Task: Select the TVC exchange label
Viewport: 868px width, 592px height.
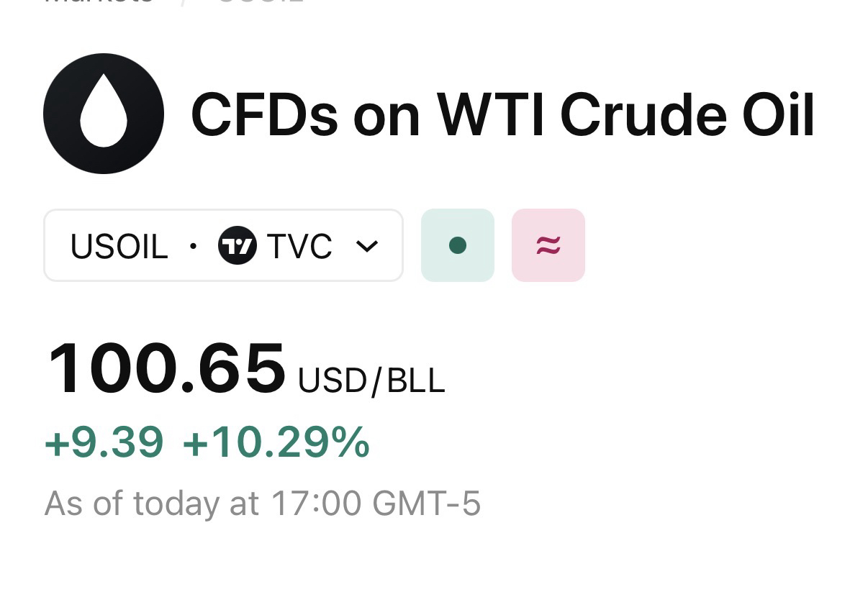Action: 299,246
